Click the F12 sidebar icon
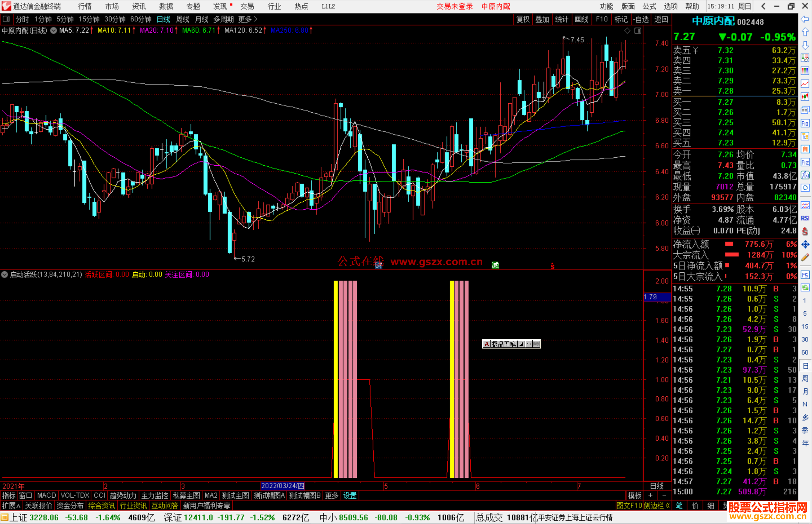 coord(805,162)
